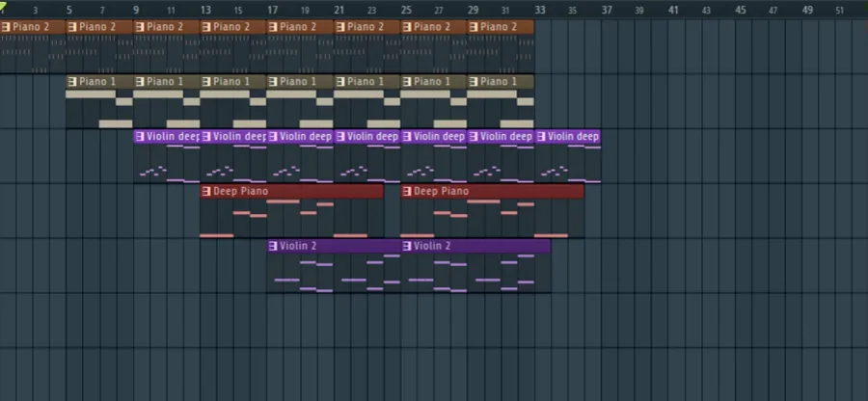Image resolution: width=868 pixels, height=401 pixels.
Task: Open clip menu icon of Violin deep at bar 9
Action: 140,136
